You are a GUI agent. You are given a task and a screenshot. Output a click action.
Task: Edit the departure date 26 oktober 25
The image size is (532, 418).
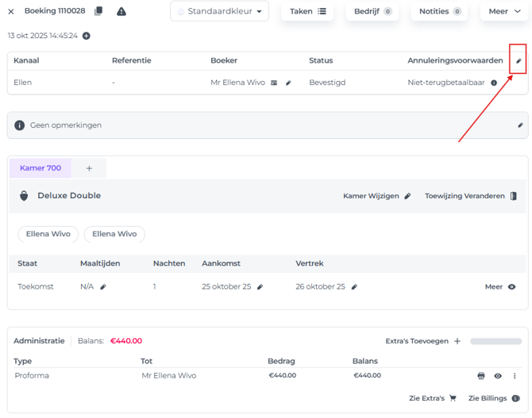[x=354, y=287]
